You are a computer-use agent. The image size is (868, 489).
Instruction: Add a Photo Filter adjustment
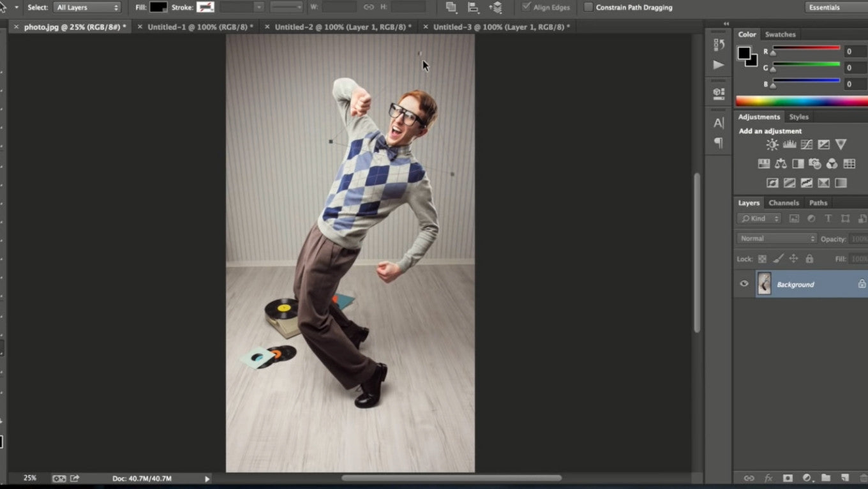[815, 164]
